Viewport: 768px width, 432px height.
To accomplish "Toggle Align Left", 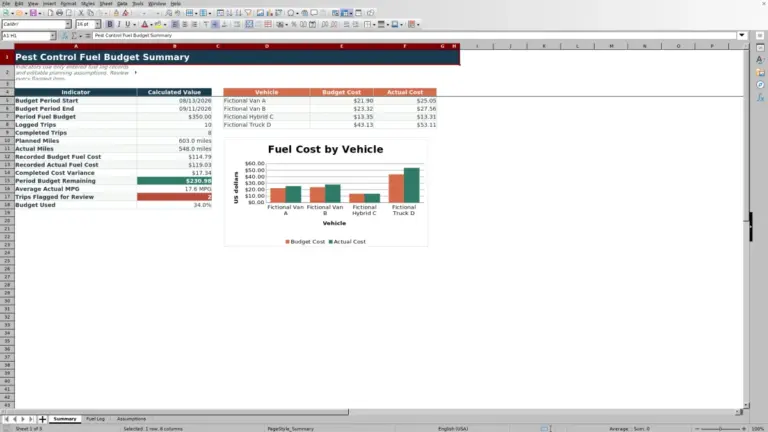I will pyautogui.click(x=175, y=24).
